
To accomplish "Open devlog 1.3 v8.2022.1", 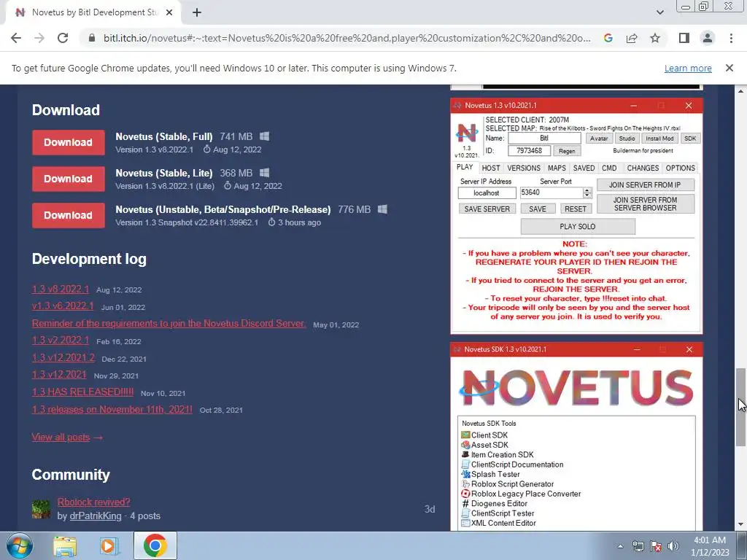I will point(61,289).
